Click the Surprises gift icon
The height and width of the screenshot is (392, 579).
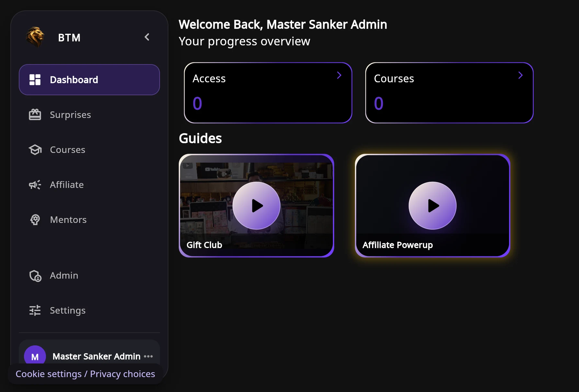click(35, 115)
